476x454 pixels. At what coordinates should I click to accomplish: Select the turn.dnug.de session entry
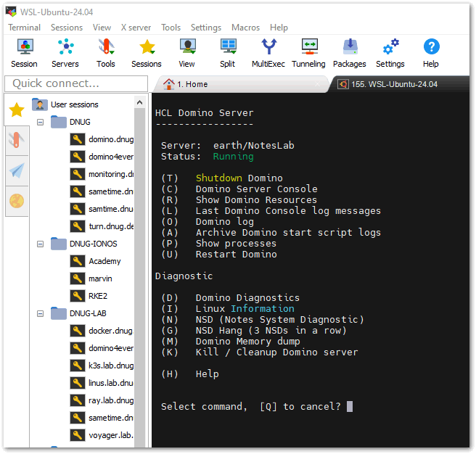pyautogui.click(x=111, y=226)
